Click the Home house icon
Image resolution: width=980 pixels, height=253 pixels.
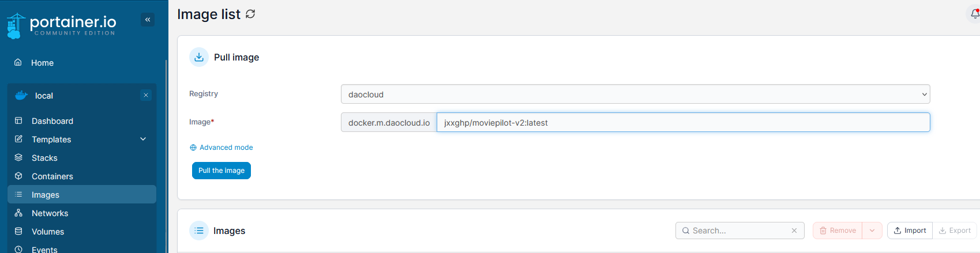[x=18, y=62]
